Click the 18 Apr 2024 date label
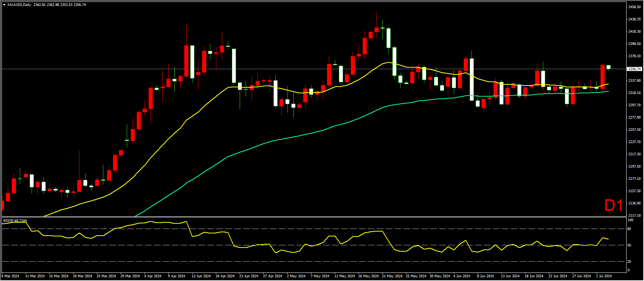This screenshot has width=644, height=281. click(x=225, y=276)
